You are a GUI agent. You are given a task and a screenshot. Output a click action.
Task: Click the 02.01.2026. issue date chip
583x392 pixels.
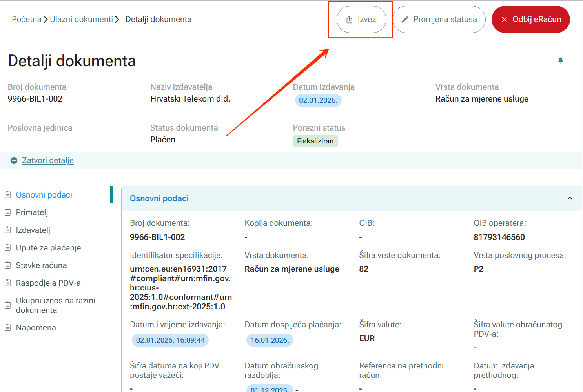pyautogui.click(x=318, y=100)
